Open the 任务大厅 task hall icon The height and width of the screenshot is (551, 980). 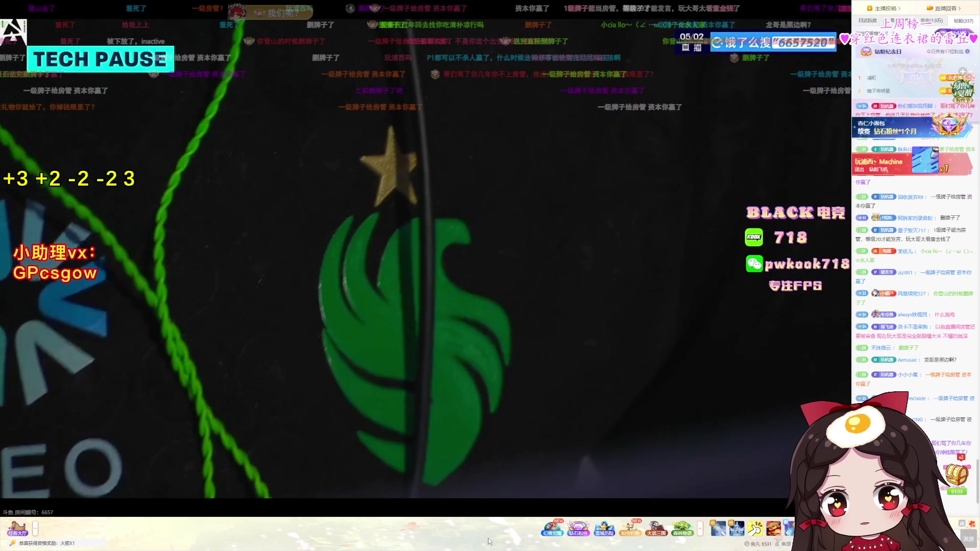coord(17,528)
